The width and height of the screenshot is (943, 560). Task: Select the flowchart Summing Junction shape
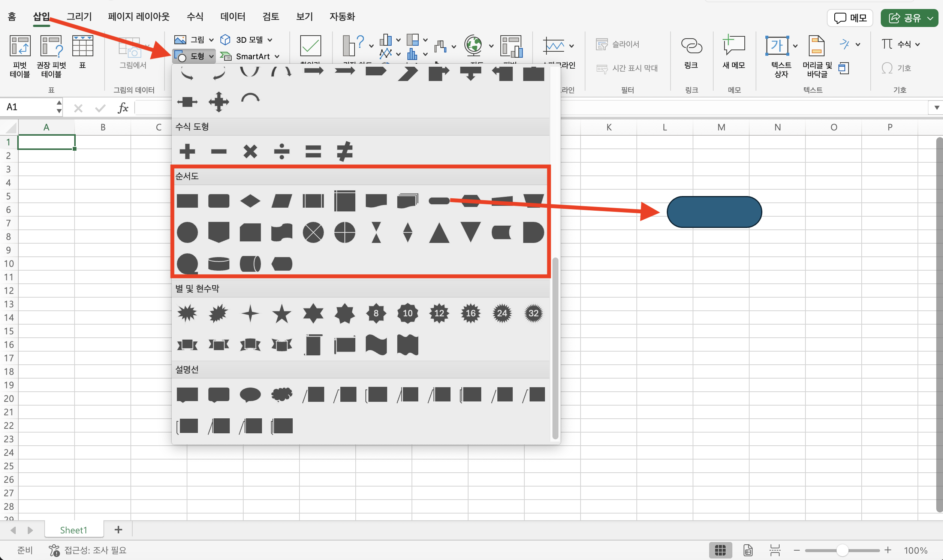313,232
